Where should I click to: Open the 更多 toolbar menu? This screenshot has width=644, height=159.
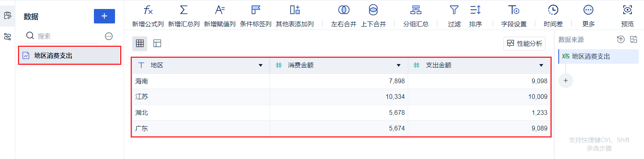click(588, 10)
